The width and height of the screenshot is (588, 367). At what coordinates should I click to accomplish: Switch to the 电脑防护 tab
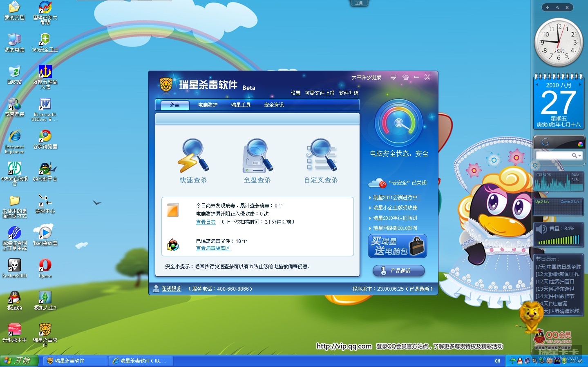click(x=208, y=105)
